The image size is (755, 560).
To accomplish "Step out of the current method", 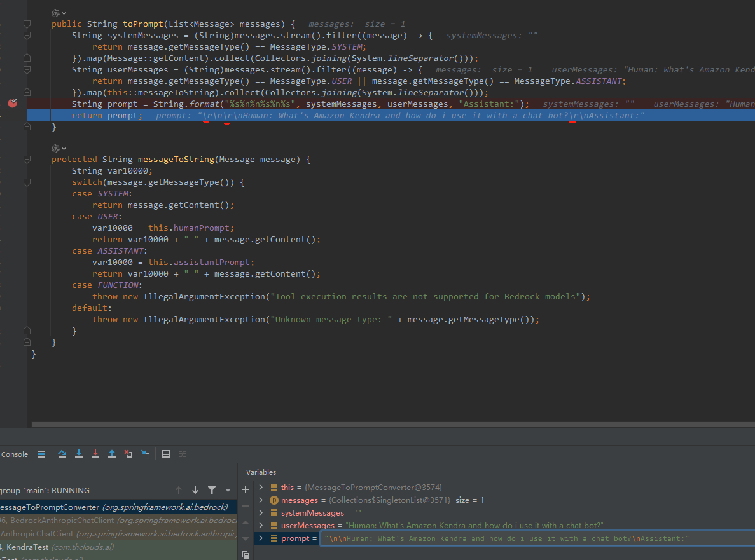I will coord(112,454).
